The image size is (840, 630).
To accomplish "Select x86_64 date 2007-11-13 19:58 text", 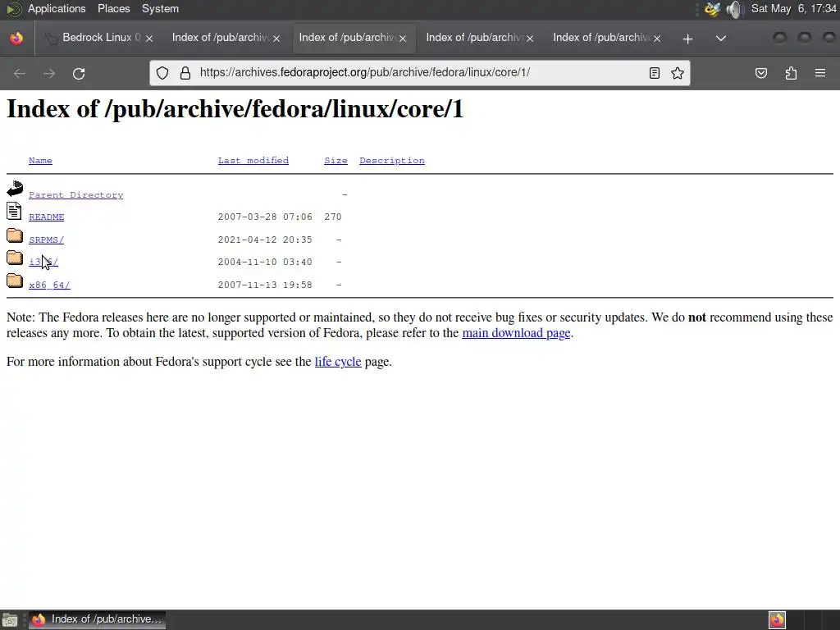I will (265, 285).
